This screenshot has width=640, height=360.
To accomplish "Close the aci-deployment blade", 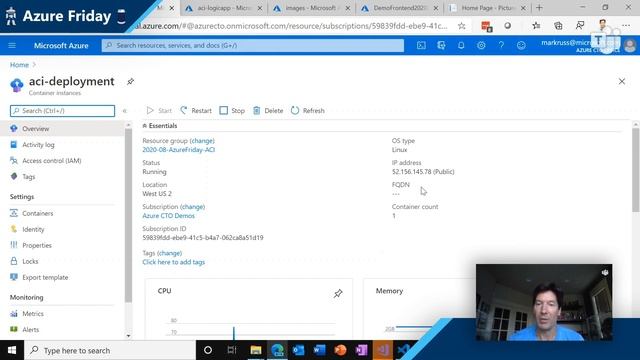I will [x=622, y=82].
